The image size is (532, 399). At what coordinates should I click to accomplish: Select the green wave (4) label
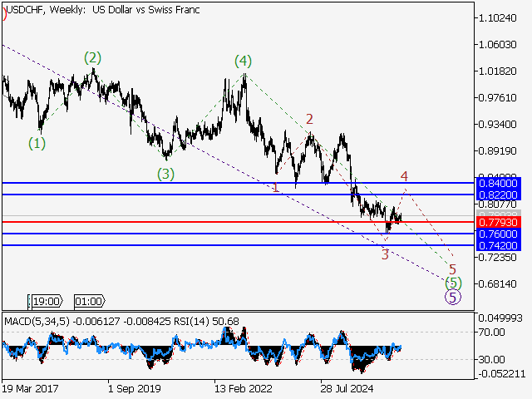[x=244, y=62]
